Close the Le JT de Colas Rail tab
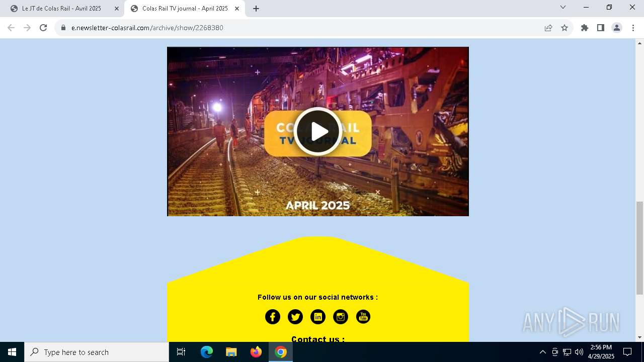 coord(117,9)
